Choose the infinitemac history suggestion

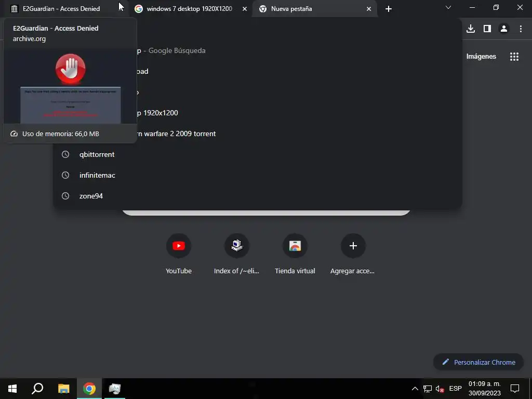(258, 175)
